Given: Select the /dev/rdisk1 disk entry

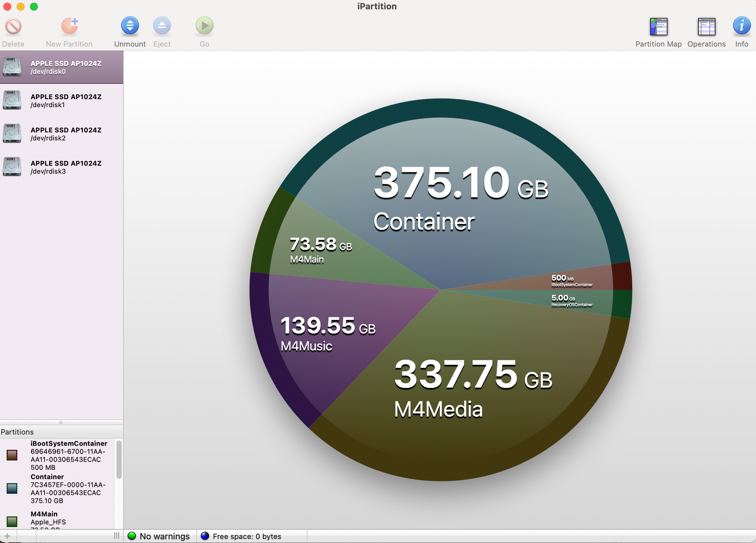Looking at the screenshot, I should (61, 101).
